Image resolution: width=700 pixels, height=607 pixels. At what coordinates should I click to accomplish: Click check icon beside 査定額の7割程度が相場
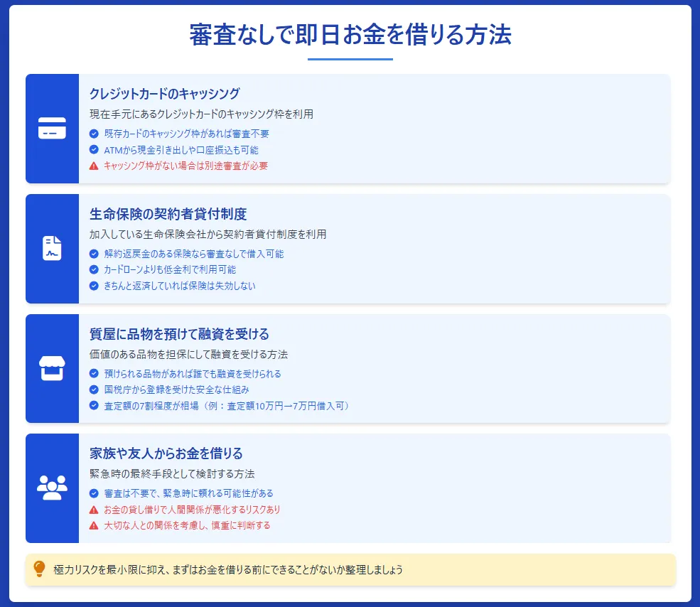click(94, 406)
